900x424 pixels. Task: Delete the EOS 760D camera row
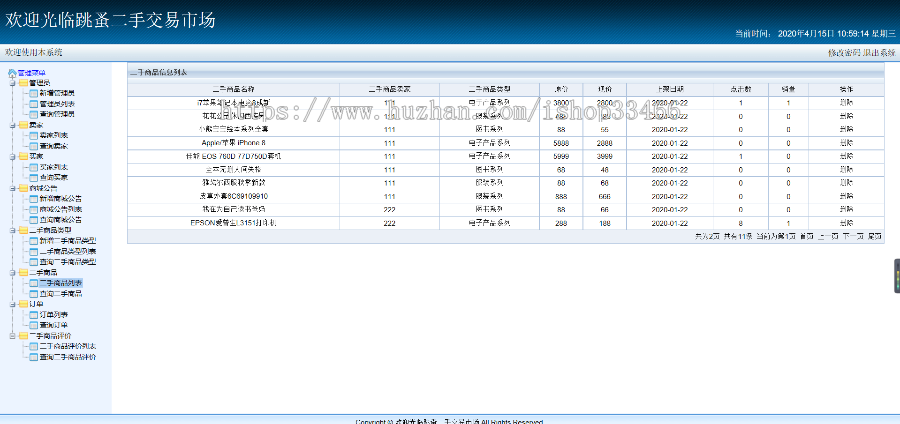pos(845,155)
